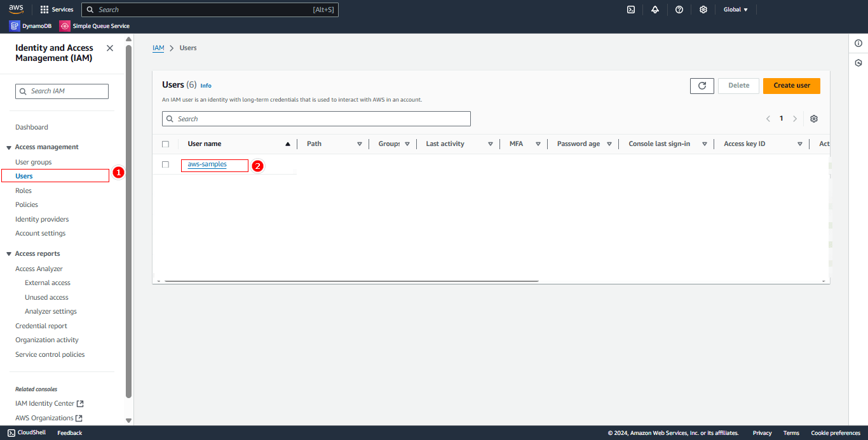This screenshot has height=440, width=868.
Task: Sort by the Groups column
Action: pyautogui.click(x=407, y=144)
